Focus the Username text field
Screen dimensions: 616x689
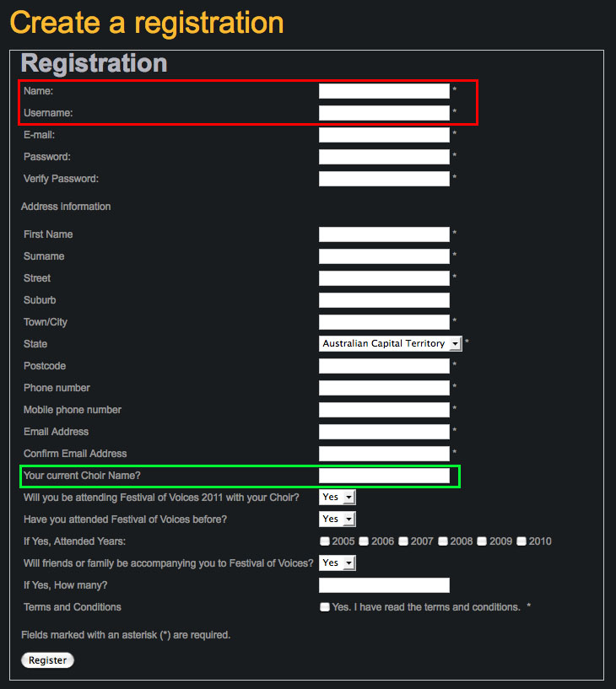(384, 113)
